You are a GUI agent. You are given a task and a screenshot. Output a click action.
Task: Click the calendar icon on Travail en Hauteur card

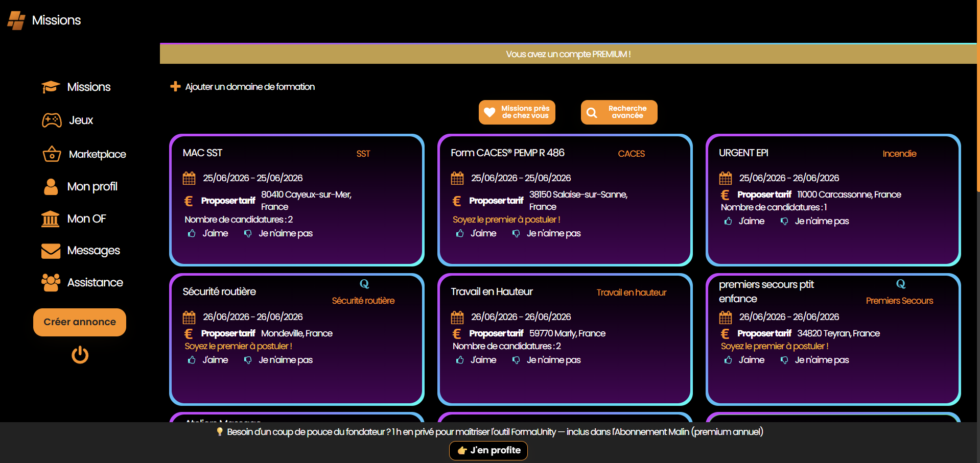coord(457,317)
